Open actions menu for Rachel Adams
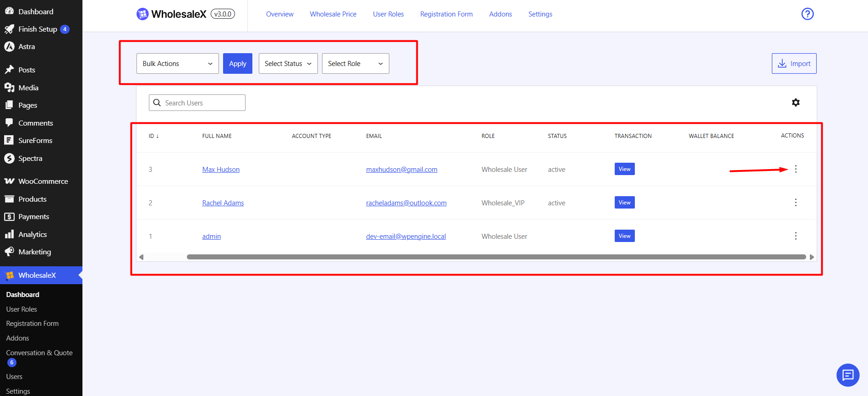Image resolution: width=868 pixels, height=396 pixels. point(796,203)
